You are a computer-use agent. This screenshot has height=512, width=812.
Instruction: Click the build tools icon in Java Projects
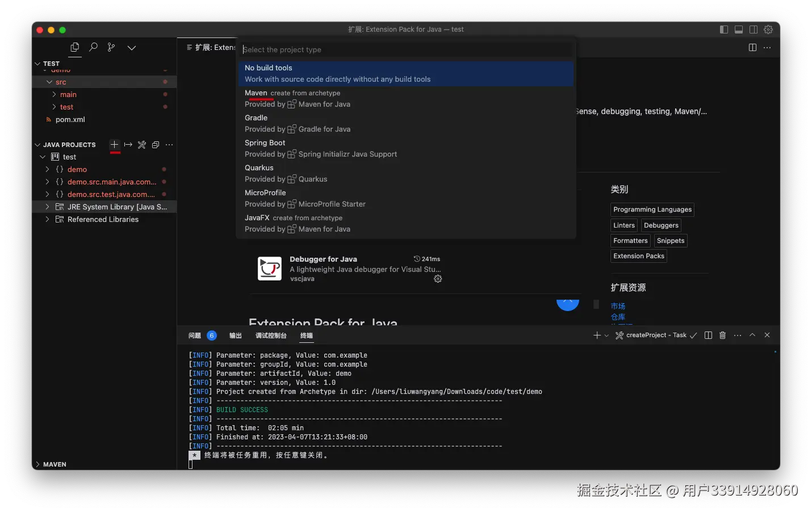pos(142,145)
